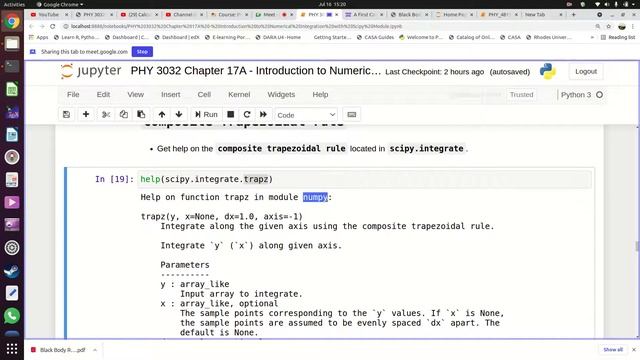
Task: Restart the kernel
Action: [247, 115]
